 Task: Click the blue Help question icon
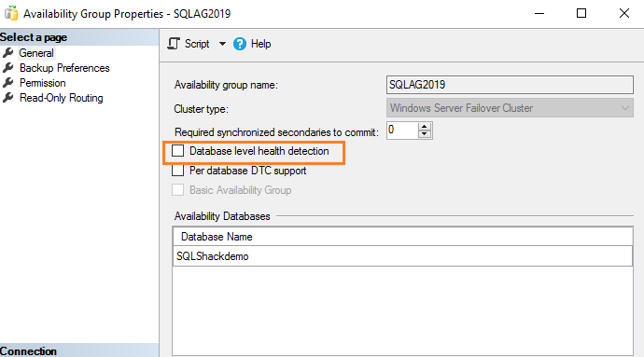click(240, 44)
